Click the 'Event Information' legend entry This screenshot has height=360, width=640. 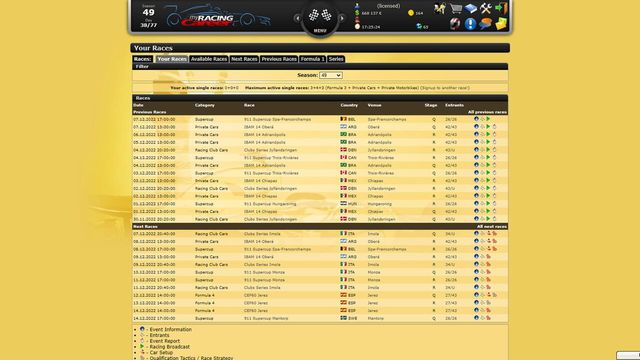(x=171, y=329)
